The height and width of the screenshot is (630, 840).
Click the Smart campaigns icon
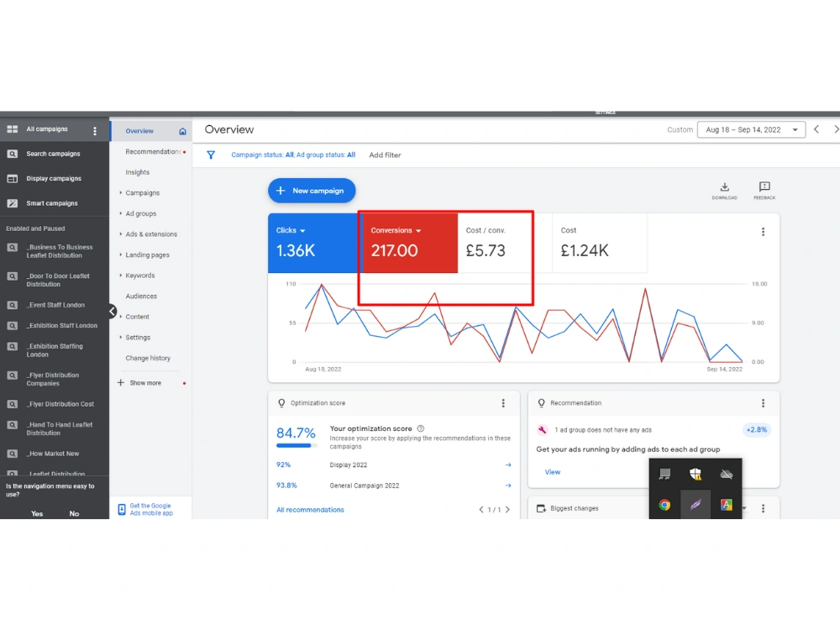[13, 203]
